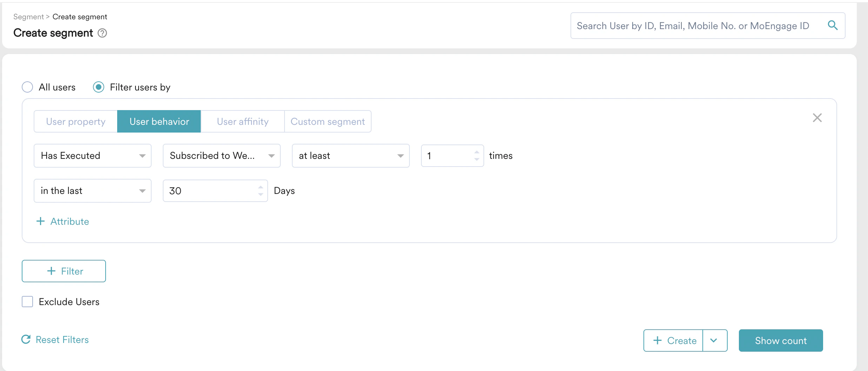Click the plus icon inside the Filter button
The height and width of the screenshot is (371, 868).
[x=52, y=271]
